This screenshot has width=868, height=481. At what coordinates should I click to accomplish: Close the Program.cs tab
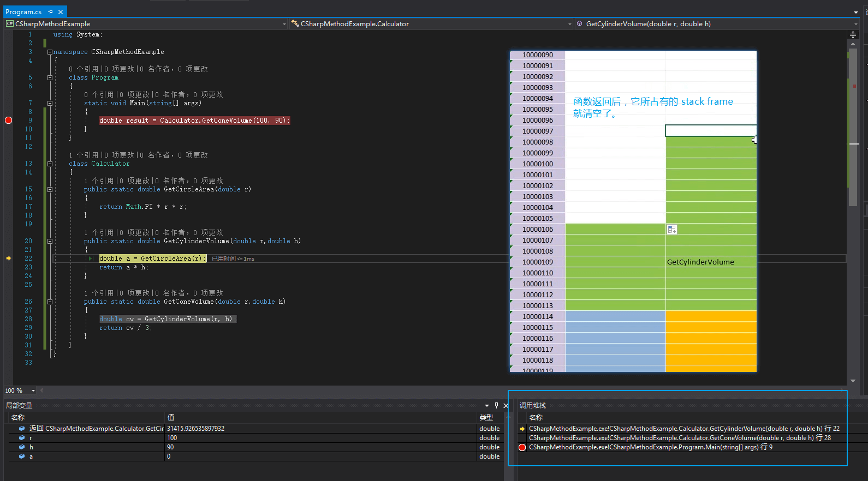click(61, 12)
